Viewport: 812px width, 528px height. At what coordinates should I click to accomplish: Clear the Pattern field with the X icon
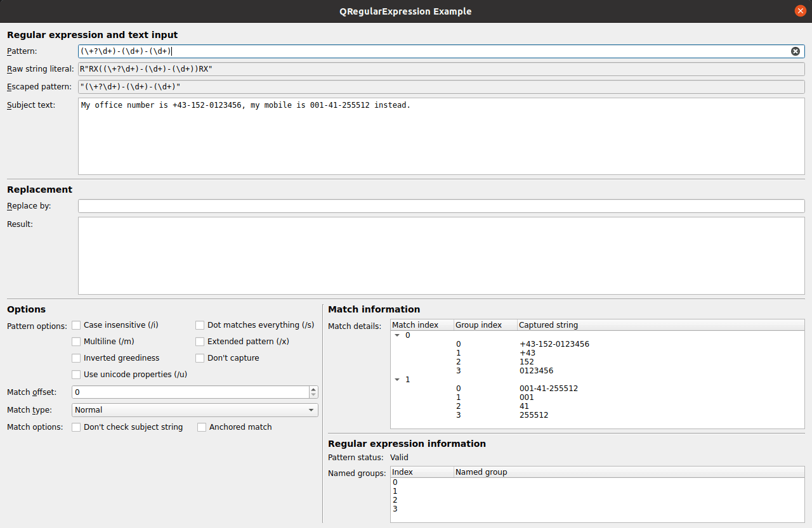pyautogui.click(x=795, y=51)
